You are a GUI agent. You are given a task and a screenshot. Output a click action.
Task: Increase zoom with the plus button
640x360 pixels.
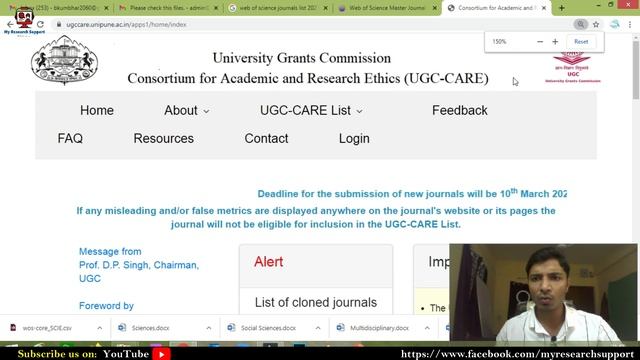coord(555,42)
